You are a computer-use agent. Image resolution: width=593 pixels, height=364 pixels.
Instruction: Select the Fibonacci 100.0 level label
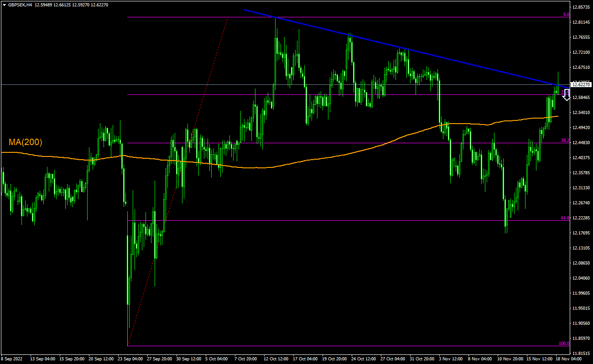pyautogui.click(x=564, y=343)
